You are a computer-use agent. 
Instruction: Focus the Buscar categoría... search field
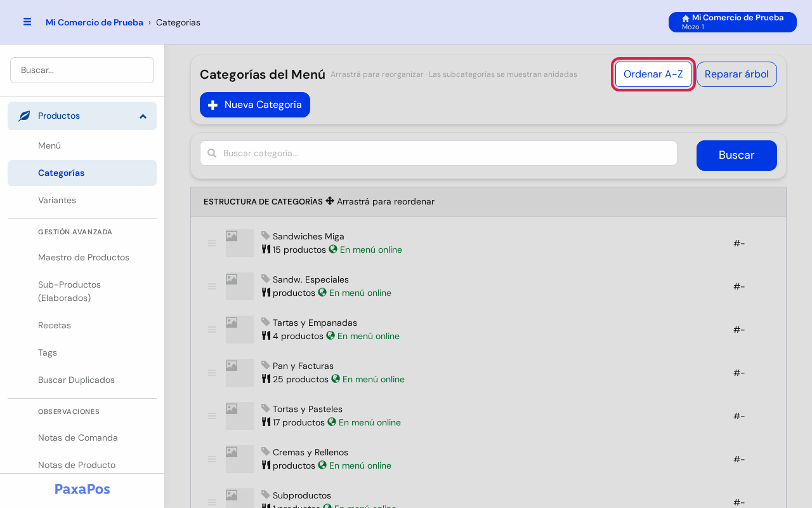coord(438,153)
